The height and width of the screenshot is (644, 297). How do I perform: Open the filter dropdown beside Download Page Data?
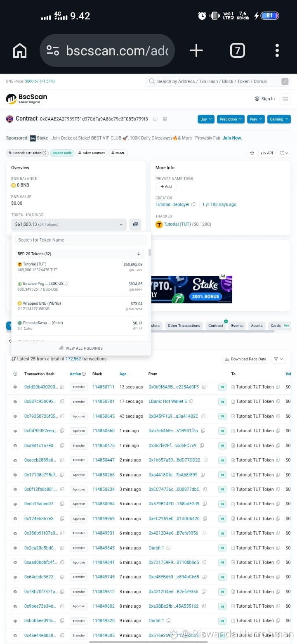coord(279,359)
